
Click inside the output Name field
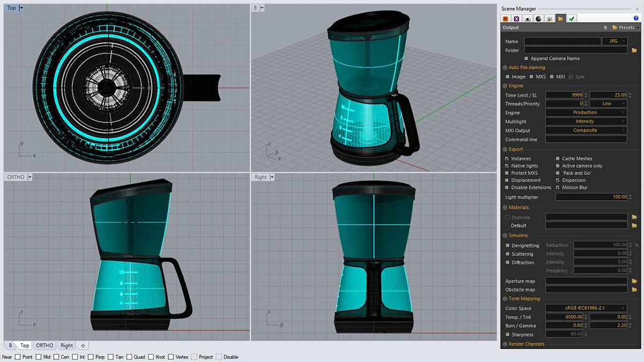click(x=562, y=41)
